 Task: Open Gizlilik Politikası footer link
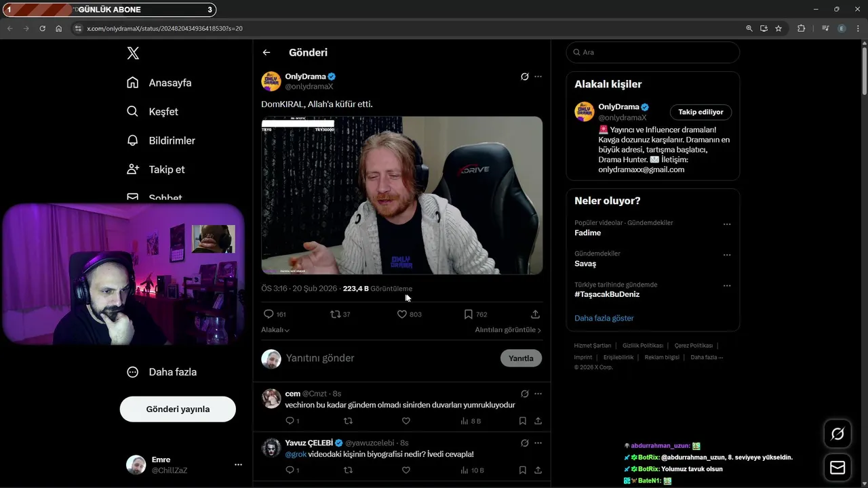click(643, 346)
